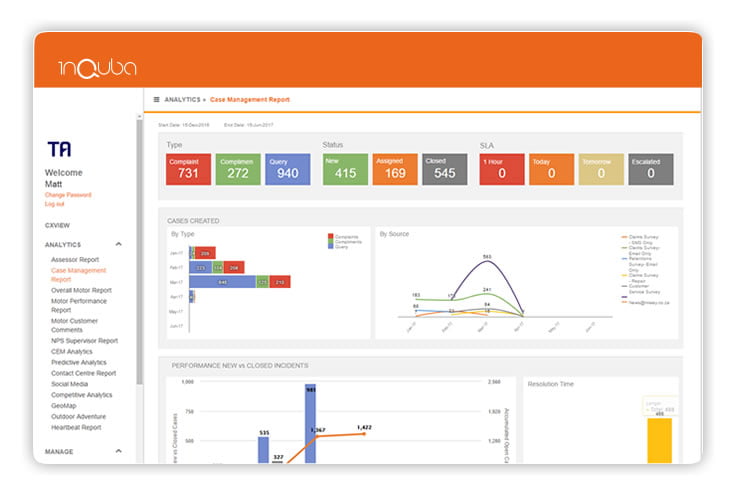This screenshot has width=741, height=496.
Task: Select the red Complaint 731 tile
Action: 188,169
